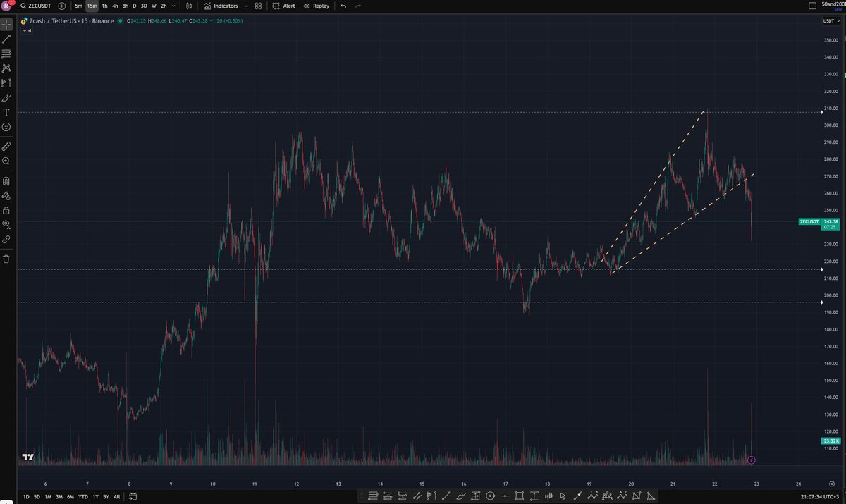
Task: Add symbol with the plus icon
Action: pyautogui.click(x=62, y=6)
